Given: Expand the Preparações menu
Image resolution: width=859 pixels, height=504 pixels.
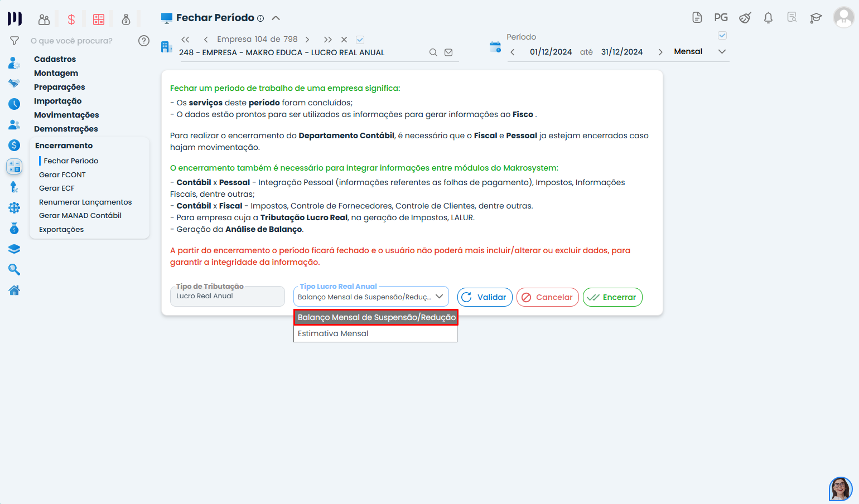Looking at the screenshot, I should click(x=59, y=87).
